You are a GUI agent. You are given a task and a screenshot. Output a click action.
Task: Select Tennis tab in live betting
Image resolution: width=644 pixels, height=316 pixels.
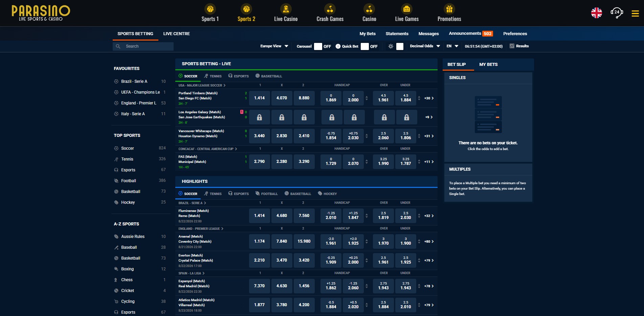[213, 76]
